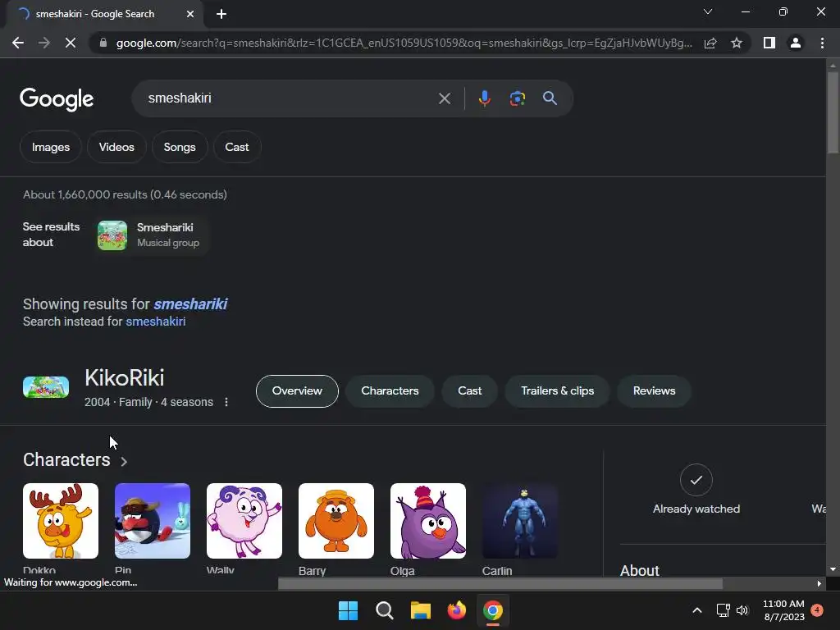Click the KikoRiki show thumbnail
This screenshot has width=840, height=630.
click(46, 387)
